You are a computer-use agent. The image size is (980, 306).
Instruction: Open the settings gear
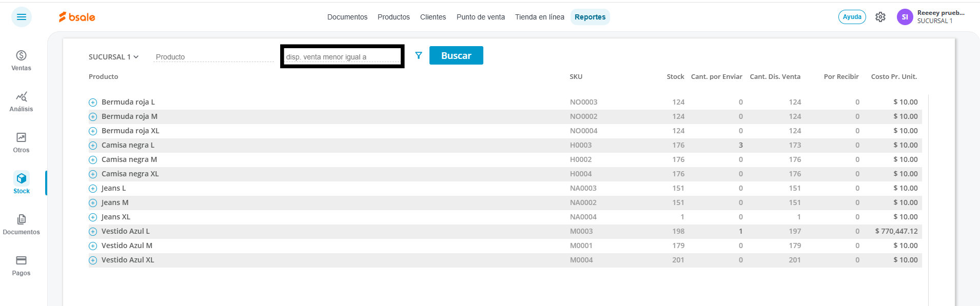880,17
